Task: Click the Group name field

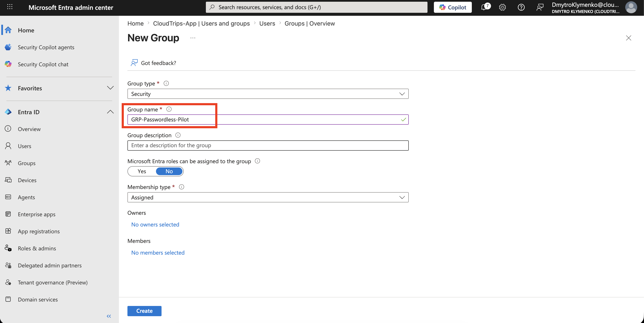Action: pos(268,120)
